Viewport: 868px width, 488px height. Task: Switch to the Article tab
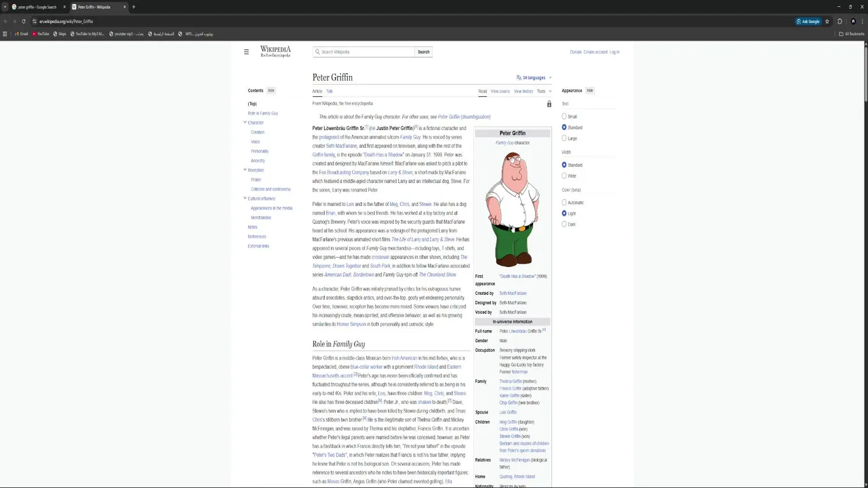point(317,91)
